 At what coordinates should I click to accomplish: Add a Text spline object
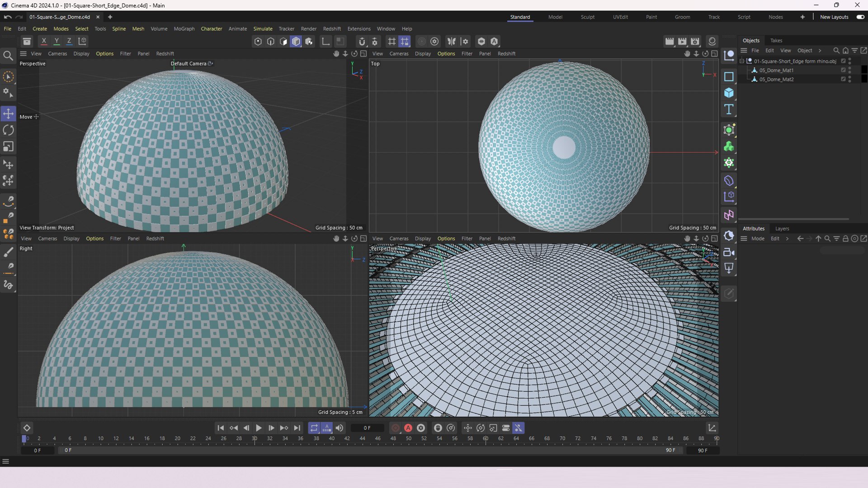(729, 109)
